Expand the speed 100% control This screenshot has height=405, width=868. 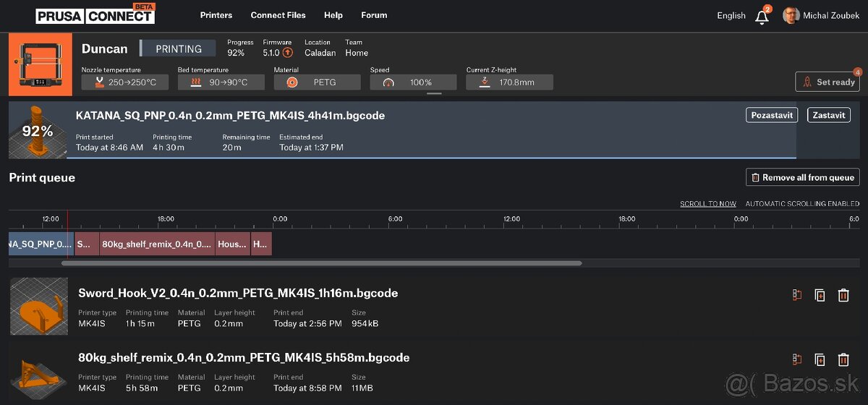[413, 82]
